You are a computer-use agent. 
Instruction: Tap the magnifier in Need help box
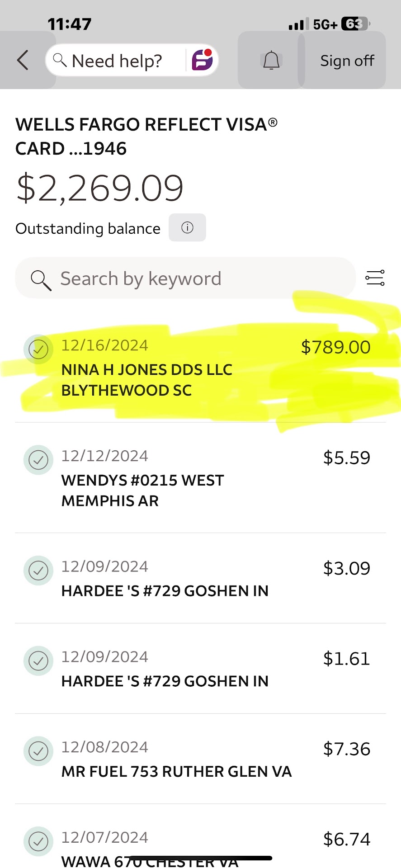click(60, 60)
